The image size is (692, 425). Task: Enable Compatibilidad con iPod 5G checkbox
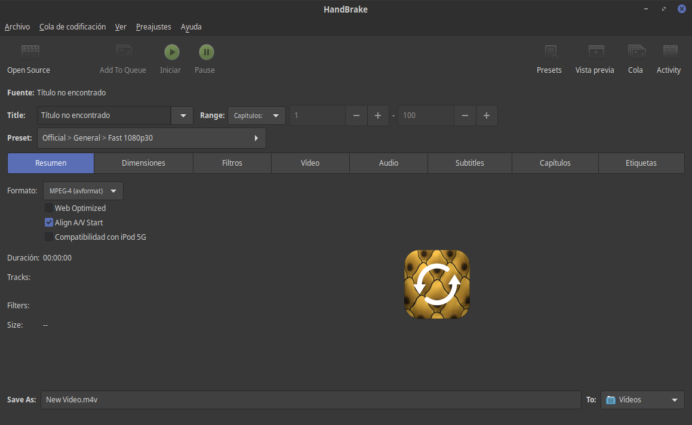coord(49,237)
